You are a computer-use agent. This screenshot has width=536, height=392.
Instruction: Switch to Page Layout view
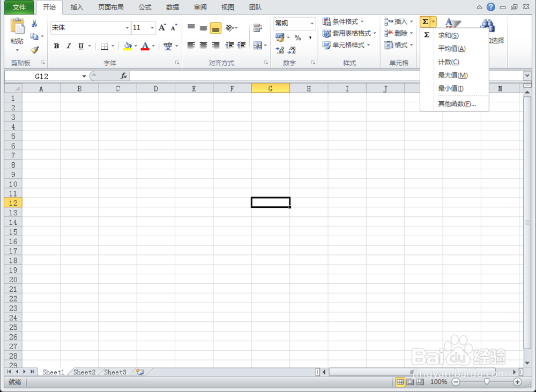410,382
